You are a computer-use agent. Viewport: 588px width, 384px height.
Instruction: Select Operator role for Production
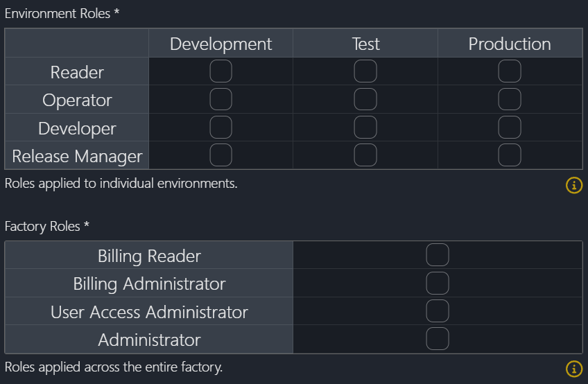pos(510,100)
